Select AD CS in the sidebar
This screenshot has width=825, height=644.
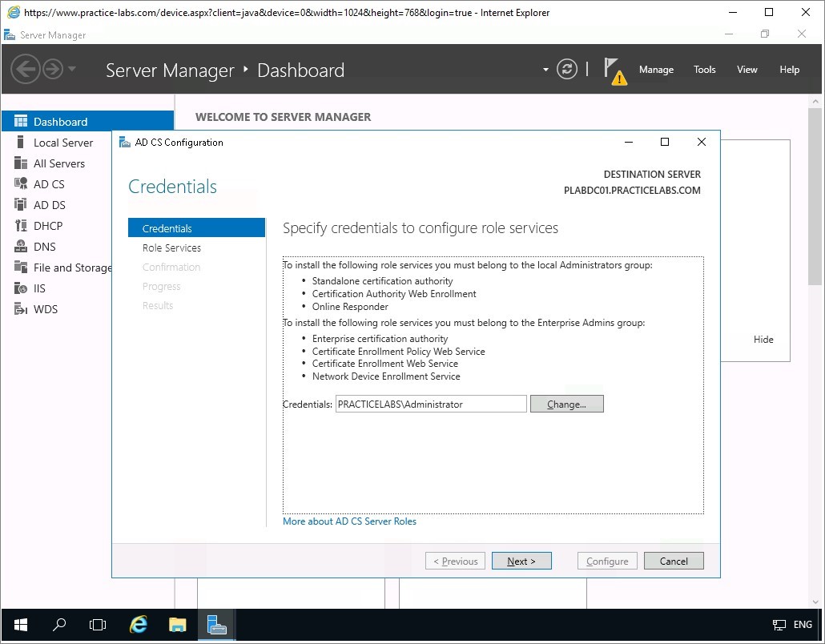(49, 184)
